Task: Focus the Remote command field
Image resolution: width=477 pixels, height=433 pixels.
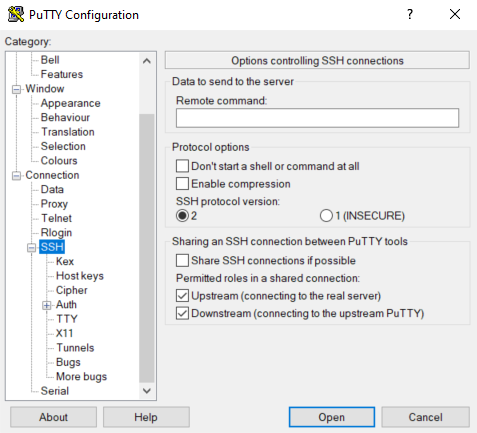Action: (317, 118)
